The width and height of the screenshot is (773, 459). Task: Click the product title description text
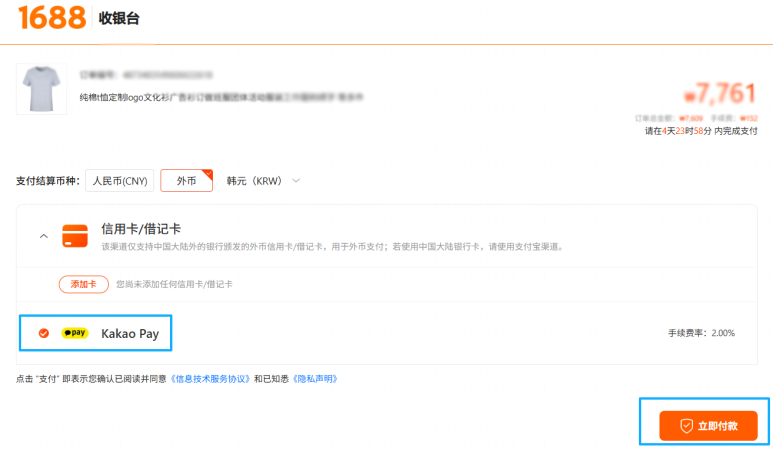click(221, 98)
